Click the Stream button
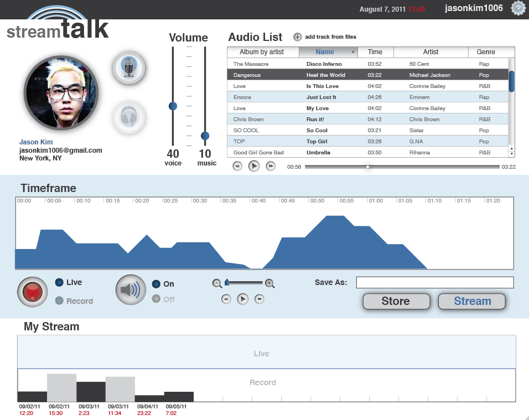The width and height of the screenshot is (529, 420). [x=472, y=301]
